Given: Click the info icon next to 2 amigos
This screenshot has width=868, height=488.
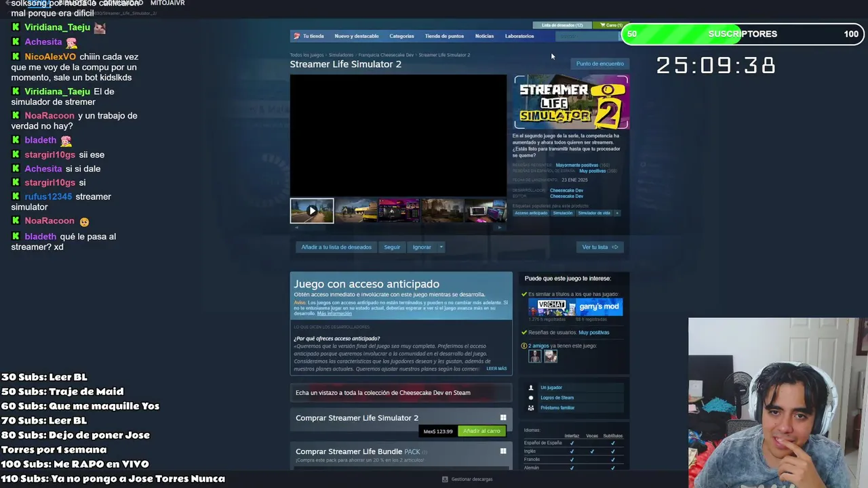Looking at the screenshot, I should tap(524, 346).
